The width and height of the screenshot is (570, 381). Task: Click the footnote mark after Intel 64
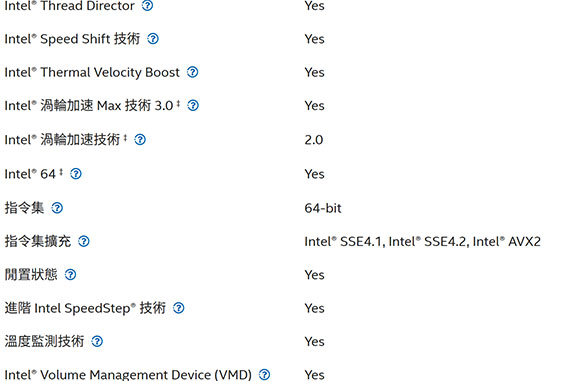point(61,172)
